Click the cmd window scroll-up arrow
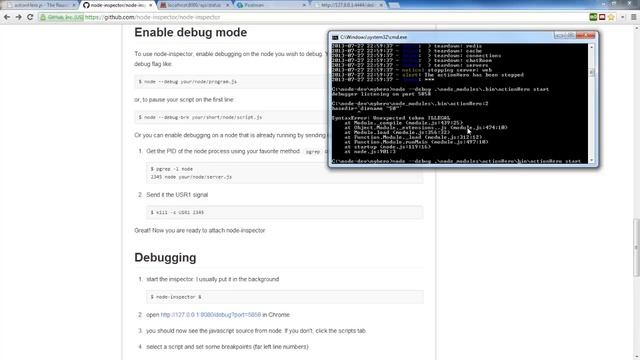This screenshot has height=360, width=640. [x=591, y=47]
